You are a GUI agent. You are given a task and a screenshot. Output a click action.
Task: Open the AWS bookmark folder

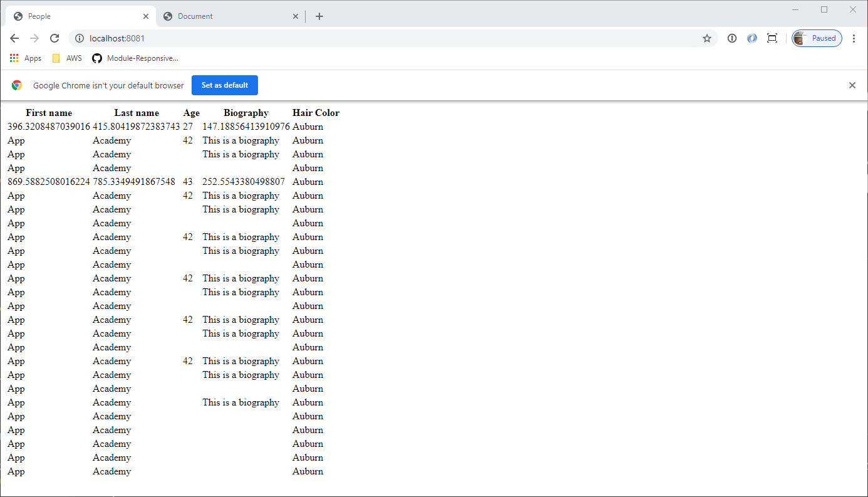pyautogui.click(x=67, y=58)
